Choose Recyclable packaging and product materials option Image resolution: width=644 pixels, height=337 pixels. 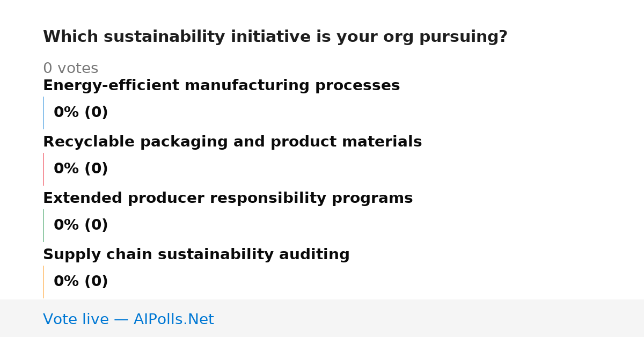click(232, 142)
